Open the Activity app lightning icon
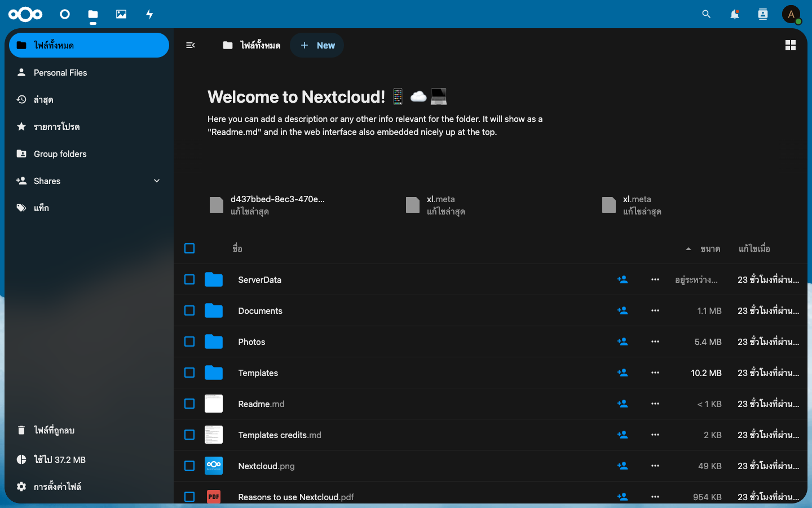This screenshot has width=812, height=508. coord(149,14)
